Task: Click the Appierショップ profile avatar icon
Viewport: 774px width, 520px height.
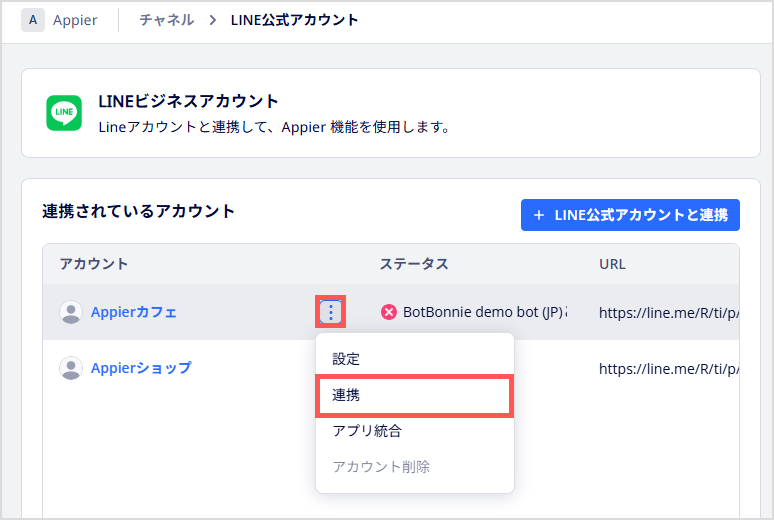Action: (71, 368)
